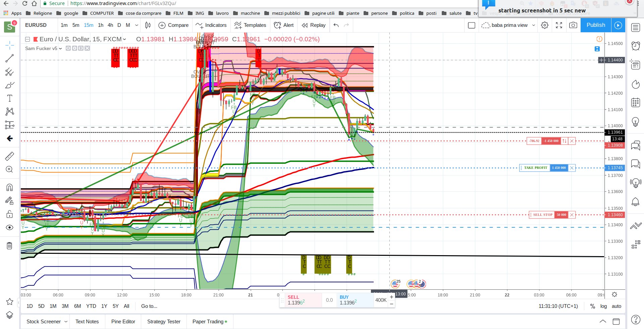
Task: Increase order quantity with plus stepper
Action: click(391, 297)
